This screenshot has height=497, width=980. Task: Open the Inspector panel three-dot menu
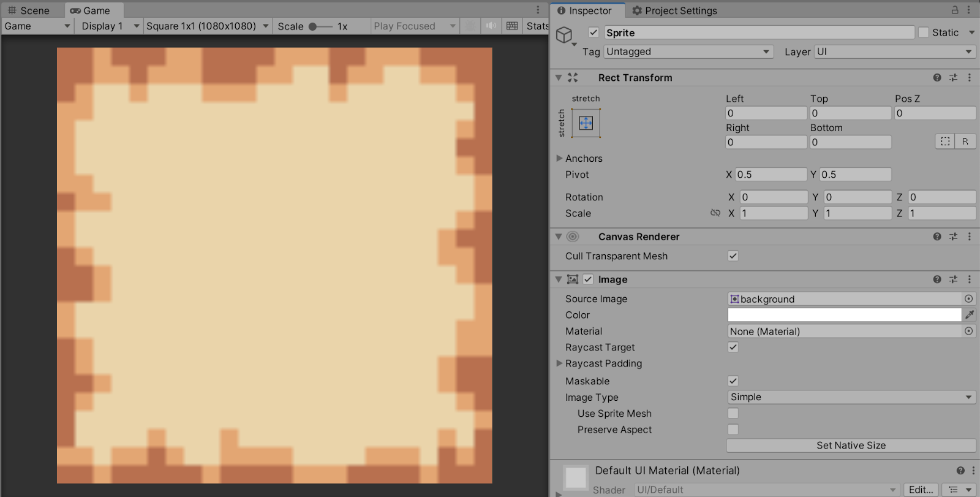tap(968, 10)
